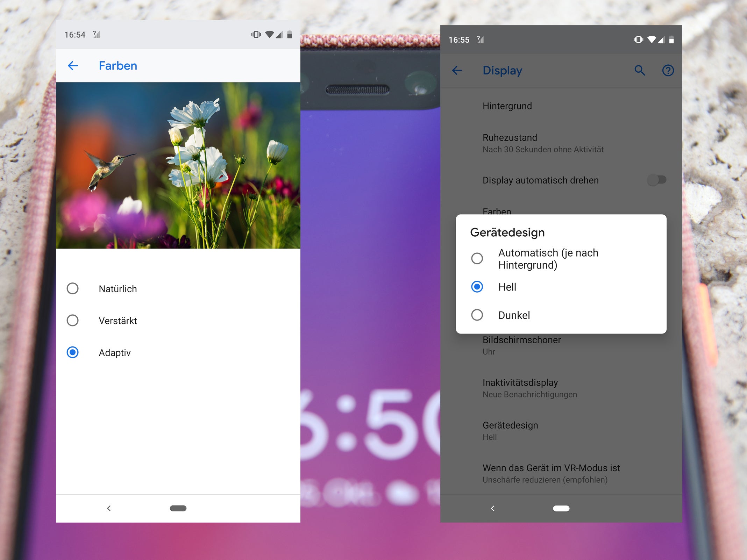
Task: Tap 'Unschärfe reduzieren (empfohlen)' subtitle
Action: pyautogui.click(x=545, y=480)
